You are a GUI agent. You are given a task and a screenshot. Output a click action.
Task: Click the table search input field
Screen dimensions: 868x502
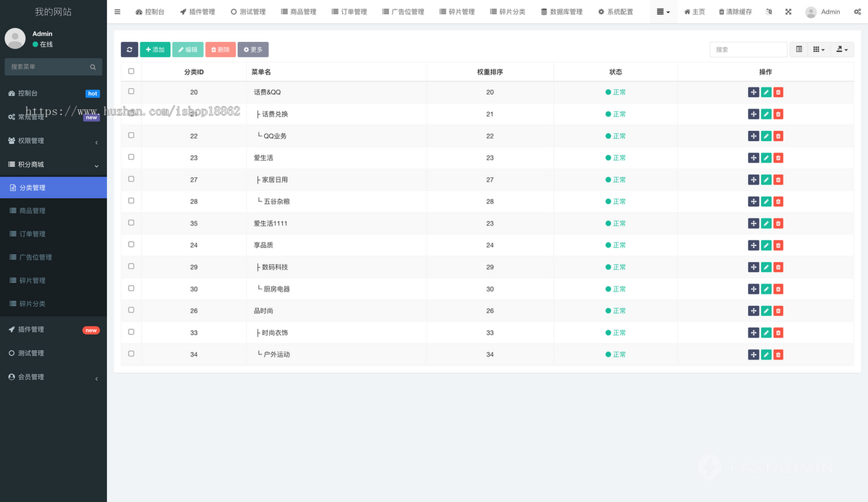click(748, 49)
